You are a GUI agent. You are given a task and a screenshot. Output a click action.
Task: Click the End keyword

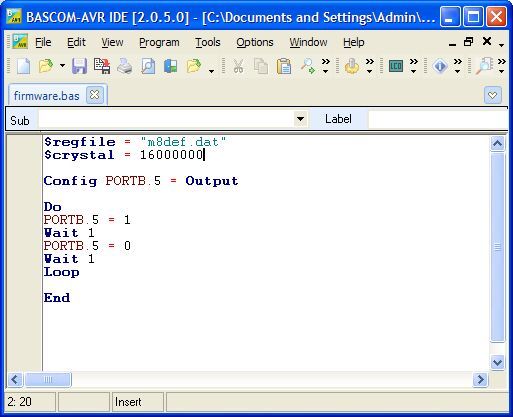tap(57, 298)
